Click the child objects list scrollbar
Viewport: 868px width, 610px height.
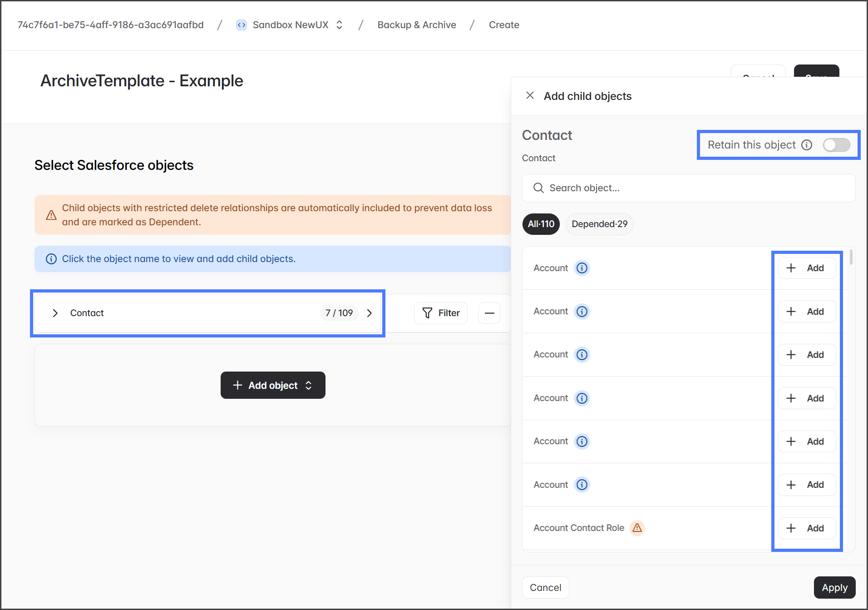point(851,257)
